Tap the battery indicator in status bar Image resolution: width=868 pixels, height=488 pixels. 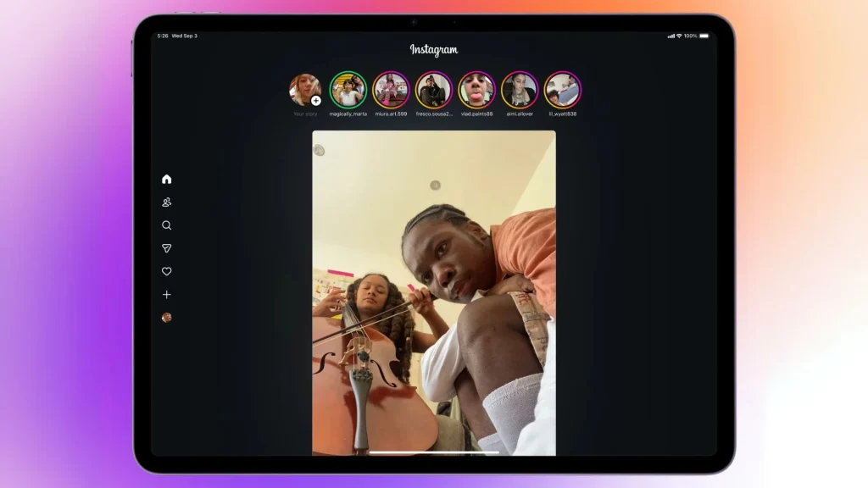tap(704, 36)
